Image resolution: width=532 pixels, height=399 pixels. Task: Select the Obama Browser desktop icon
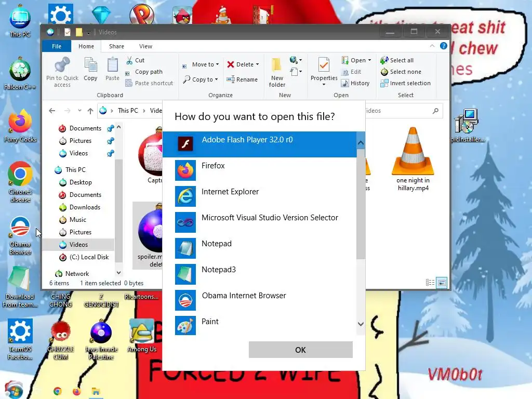coord(20,235)
